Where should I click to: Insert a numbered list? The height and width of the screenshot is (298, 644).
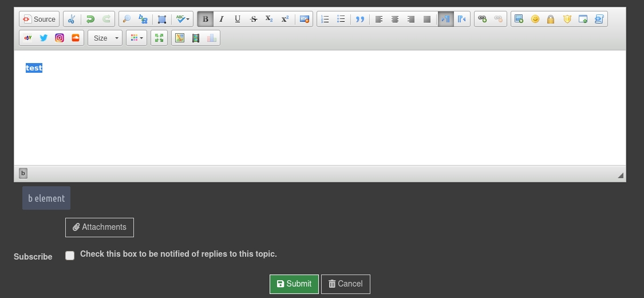325,19
